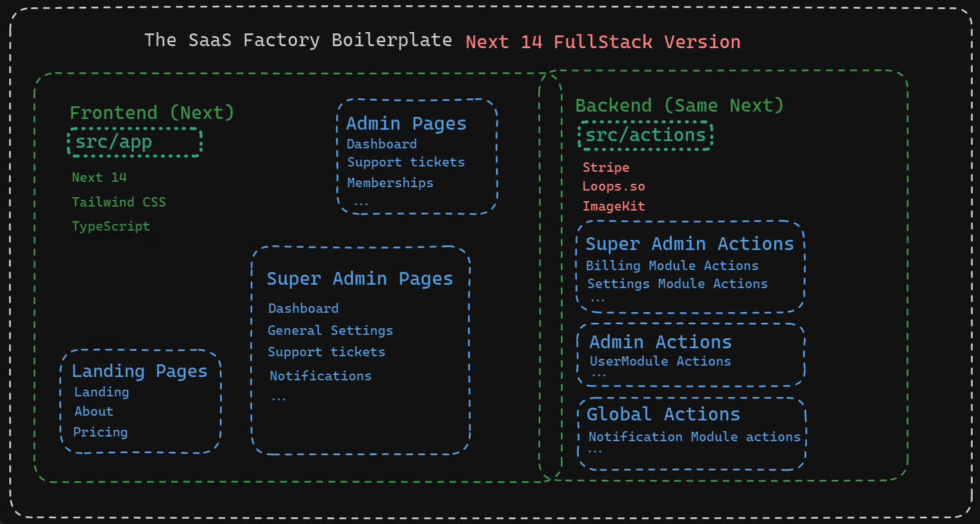Select the 'src/actions' dotted label
Screen dimensions: 980x524
pos(645,136)
